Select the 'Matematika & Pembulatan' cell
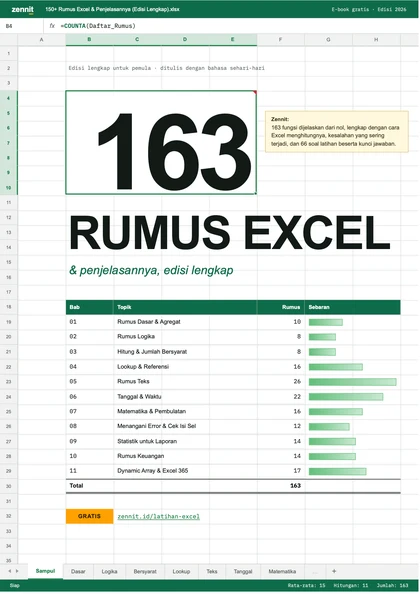Image resolution: width=420 pixels, height=594 pixels. 185,411
